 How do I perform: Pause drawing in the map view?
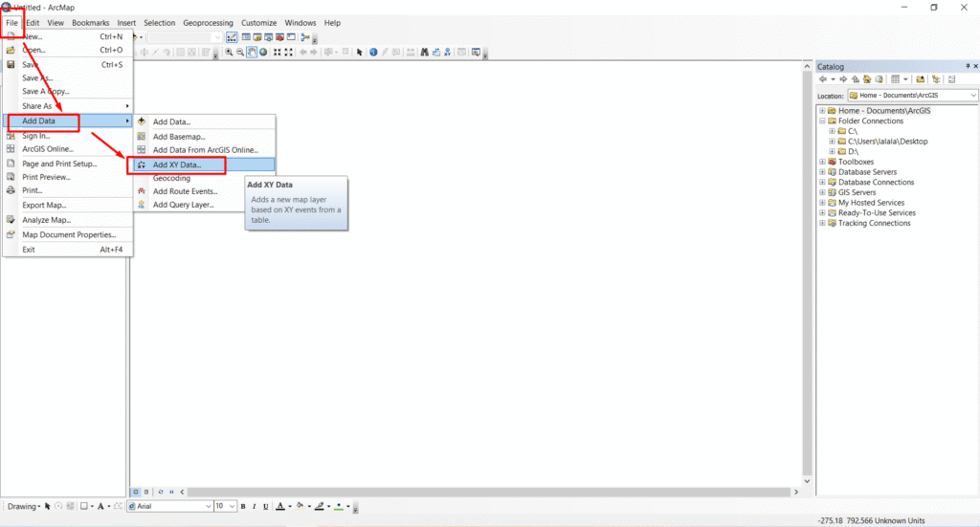(x=171, y=492)
